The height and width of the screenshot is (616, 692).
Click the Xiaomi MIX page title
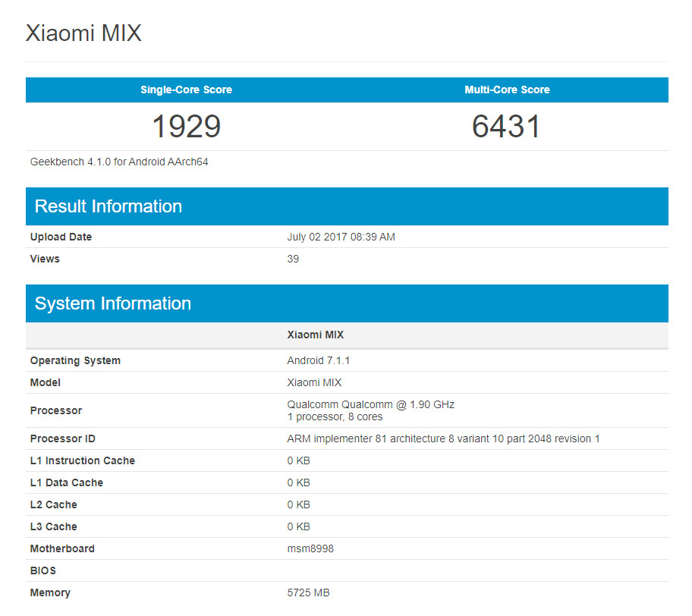pos(83,33)
